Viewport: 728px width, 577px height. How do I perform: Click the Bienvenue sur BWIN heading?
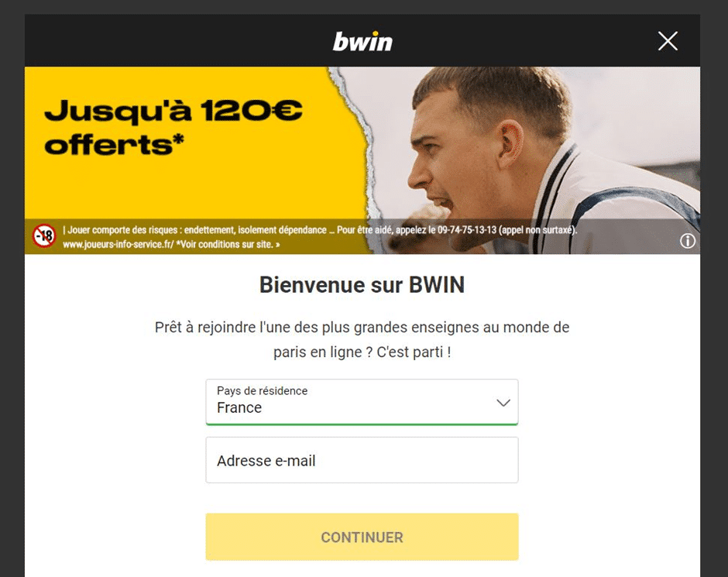pyautogui.click(x=362, y=284)
